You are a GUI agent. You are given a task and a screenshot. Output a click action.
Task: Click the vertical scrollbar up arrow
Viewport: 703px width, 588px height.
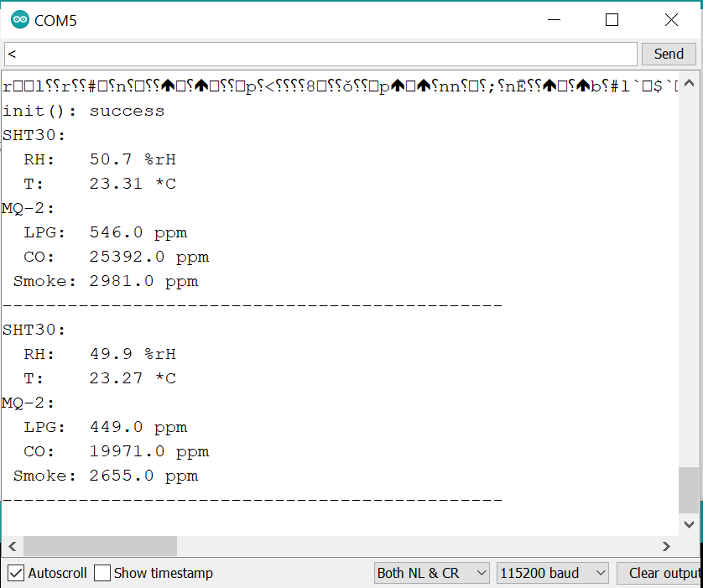(x=689, y=84)
